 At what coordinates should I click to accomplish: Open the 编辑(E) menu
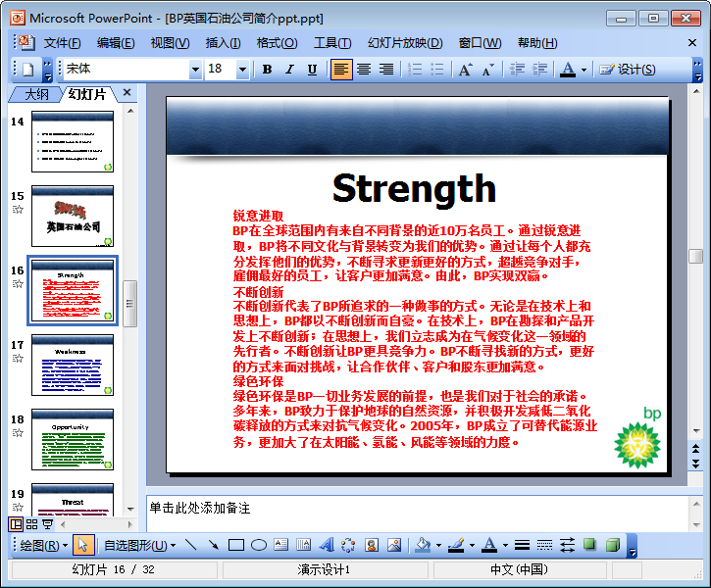[116, 43]
